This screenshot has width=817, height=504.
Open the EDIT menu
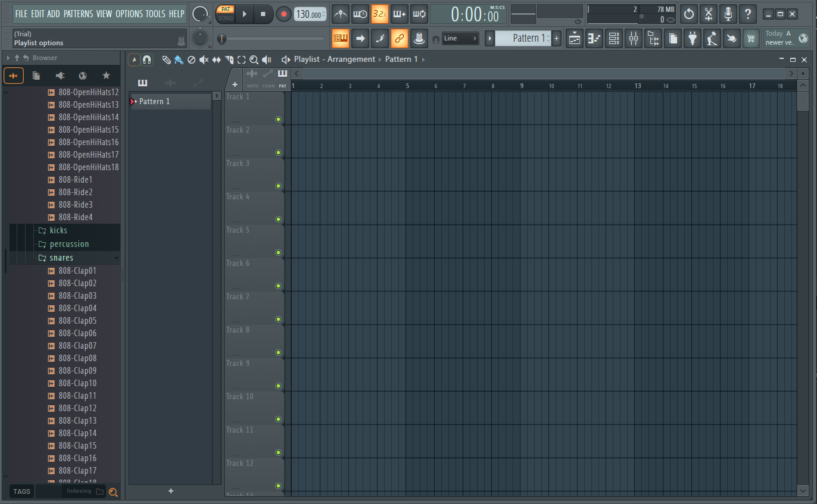(x=38, y=14)
